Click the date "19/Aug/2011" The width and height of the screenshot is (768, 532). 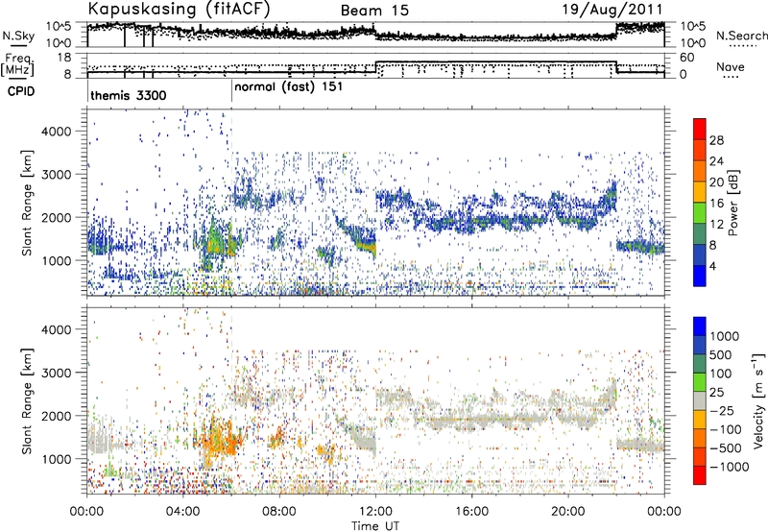612,10
